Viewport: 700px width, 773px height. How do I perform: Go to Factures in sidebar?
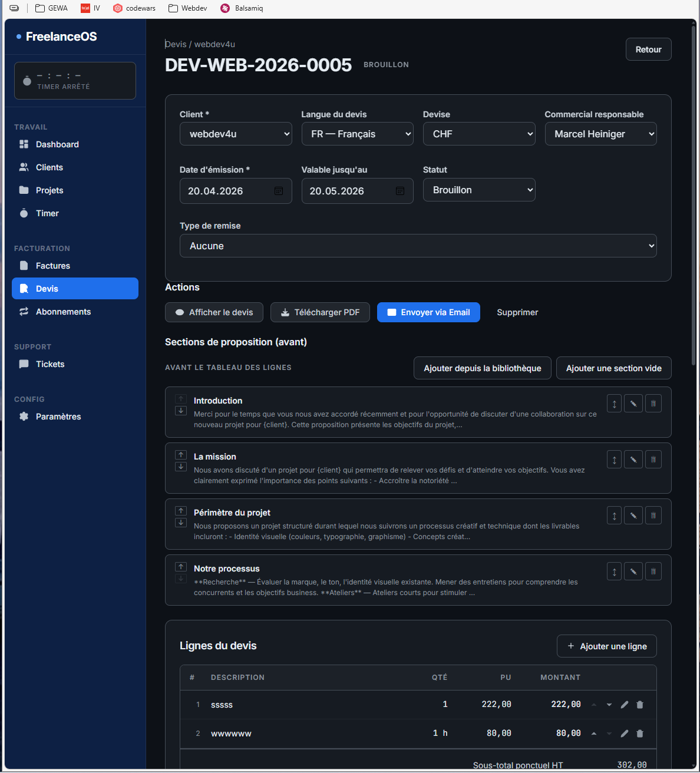(52, 266)
